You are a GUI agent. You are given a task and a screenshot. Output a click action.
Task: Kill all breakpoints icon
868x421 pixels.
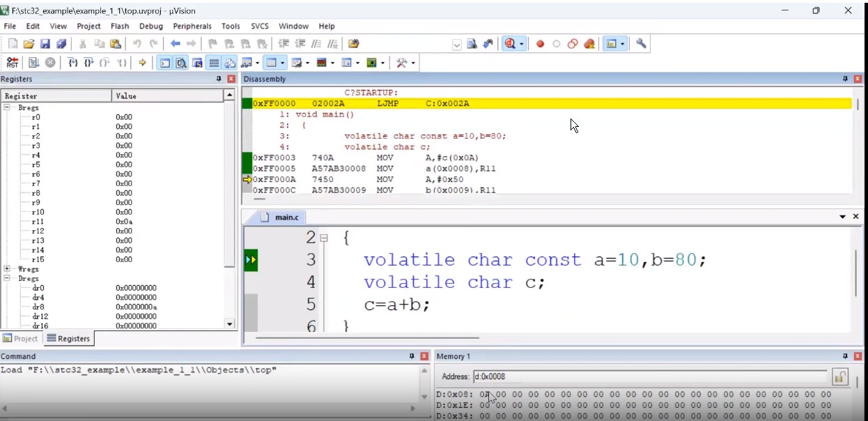coord(589,43)
